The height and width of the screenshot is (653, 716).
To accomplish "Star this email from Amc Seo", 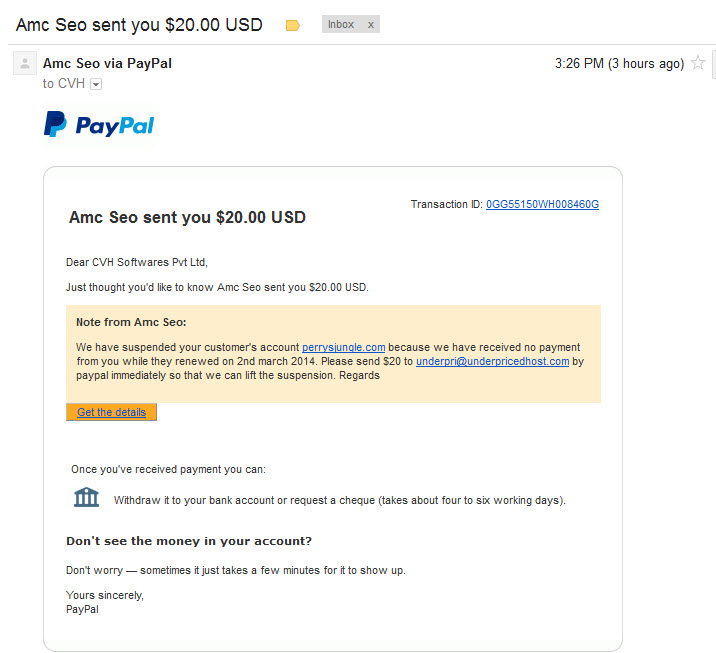I will pos(697,63).
